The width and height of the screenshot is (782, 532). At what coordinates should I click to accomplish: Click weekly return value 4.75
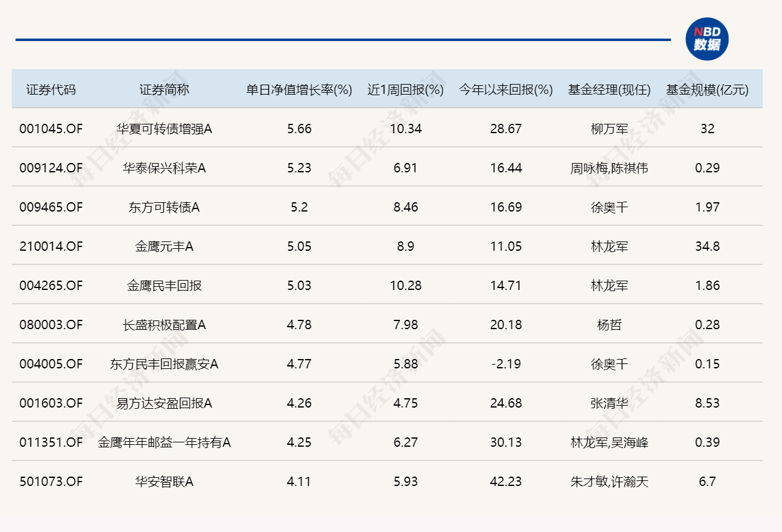click(406, 403)
